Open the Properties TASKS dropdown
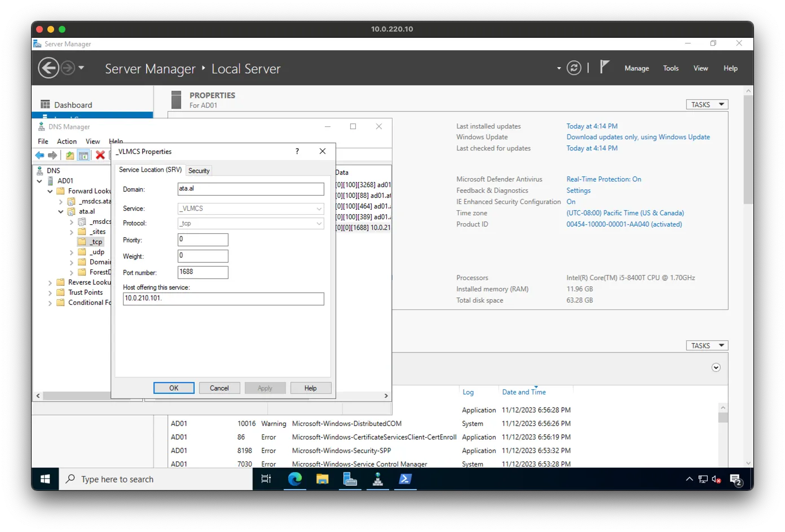Screen dimensions: 785x532 click(707, 104)
